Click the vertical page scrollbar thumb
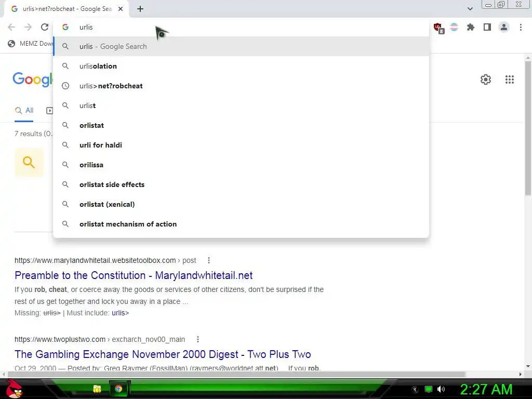532x399 pixels. click(528, 128)
